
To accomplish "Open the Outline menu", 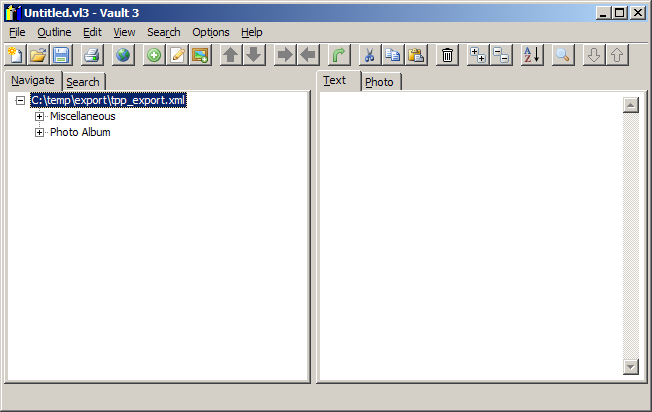I will pyautogui.click(x=54, y=32).
